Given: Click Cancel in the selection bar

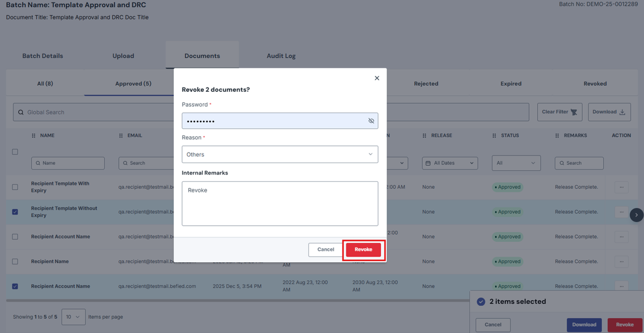Looking at the screenshot, I should [493, 324].
